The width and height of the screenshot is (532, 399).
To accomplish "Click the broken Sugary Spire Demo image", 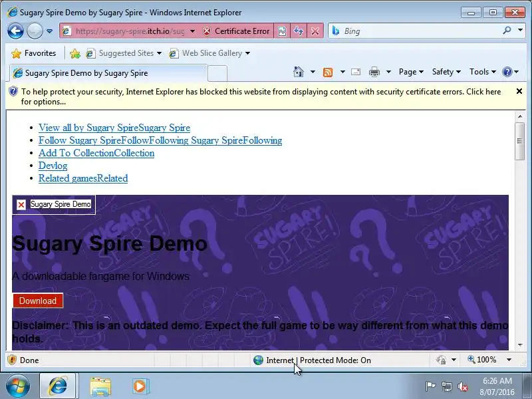I will (x=54, y=205).
